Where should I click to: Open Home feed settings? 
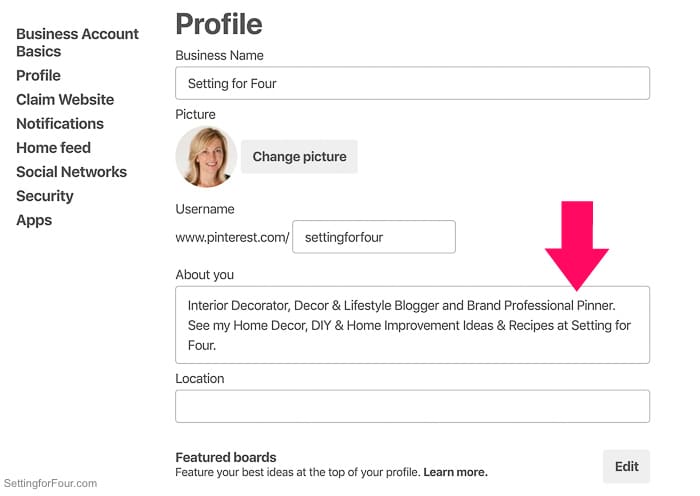tap(54, 148)
